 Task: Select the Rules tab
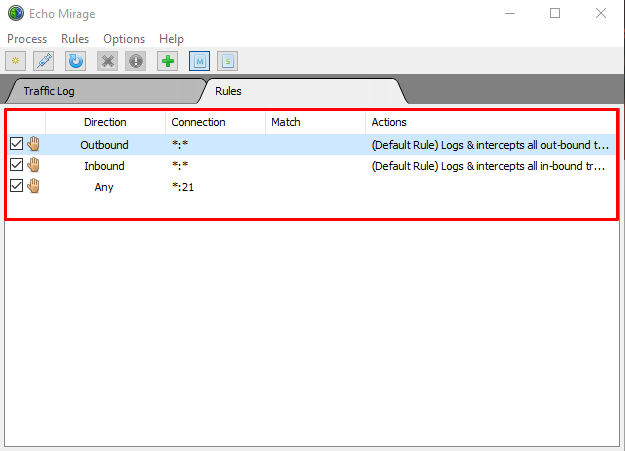[x=305, y=91]
